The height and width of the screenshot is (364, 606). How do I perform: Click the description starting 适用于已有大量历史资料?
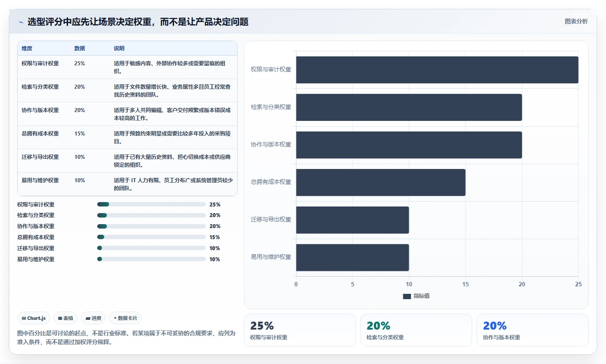[172, 161]
